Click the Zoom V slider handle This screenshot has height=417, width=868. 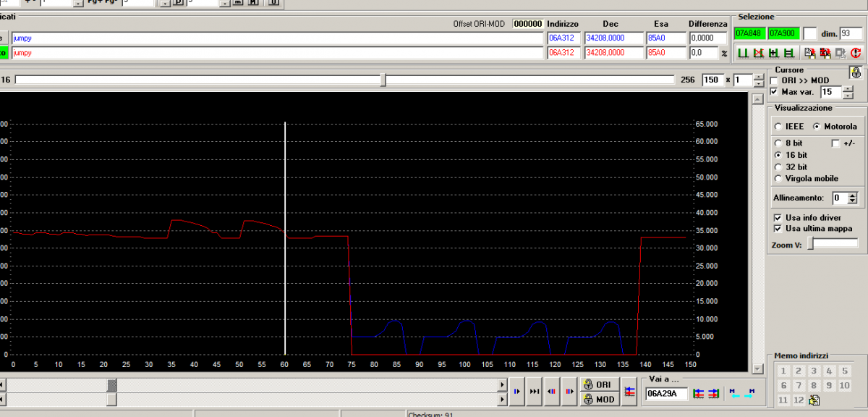[810, 245]
